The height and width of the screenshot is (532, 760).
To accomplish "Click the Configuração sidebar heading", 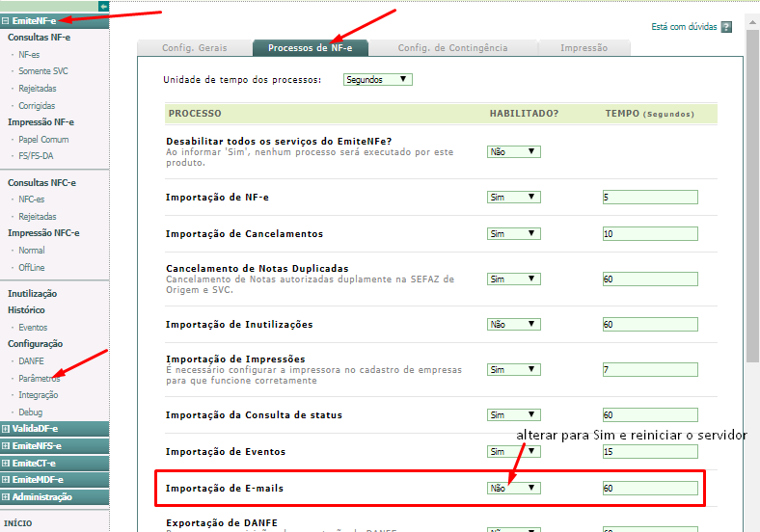I will 35,344.
